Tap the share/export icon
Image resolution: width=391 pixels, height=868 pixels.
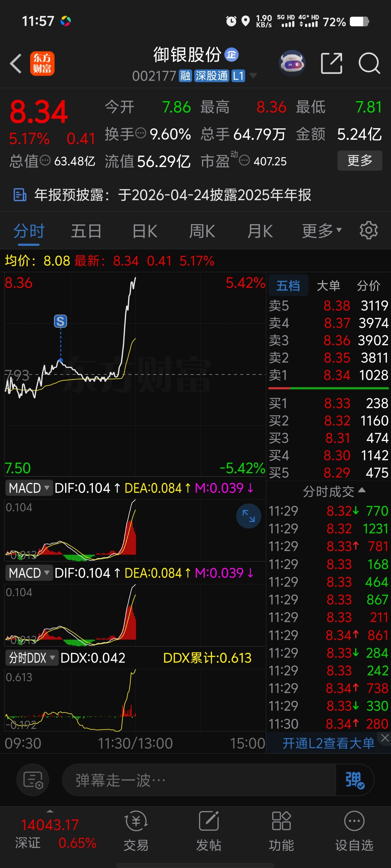[x=331, y=63]
